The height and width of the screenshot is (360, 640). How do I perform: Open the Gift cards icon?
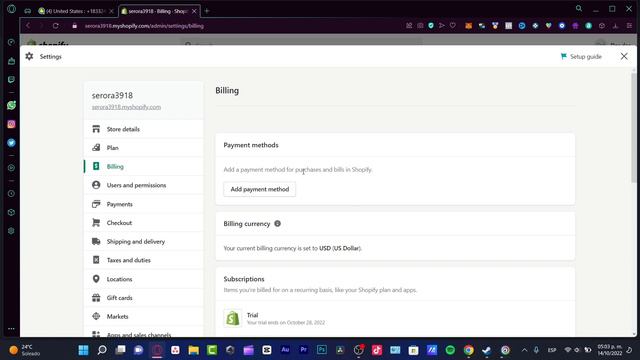coord(96,298)
